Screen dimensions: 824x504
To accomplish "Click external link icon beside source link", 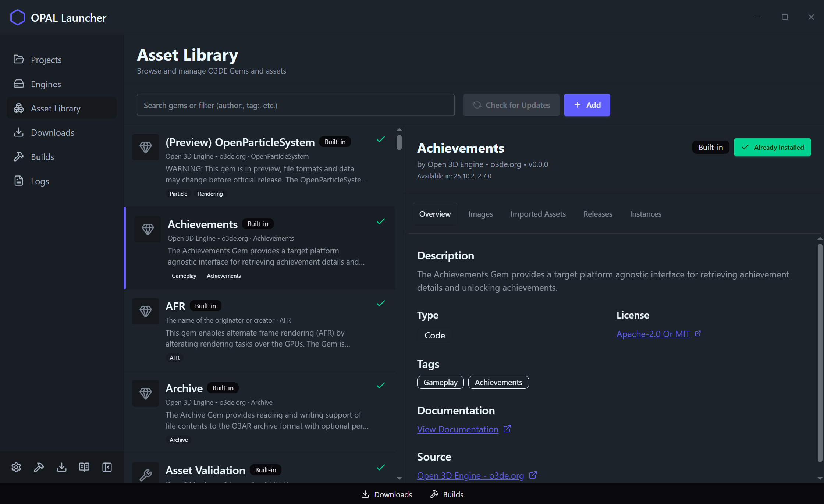I will [533, 475].
